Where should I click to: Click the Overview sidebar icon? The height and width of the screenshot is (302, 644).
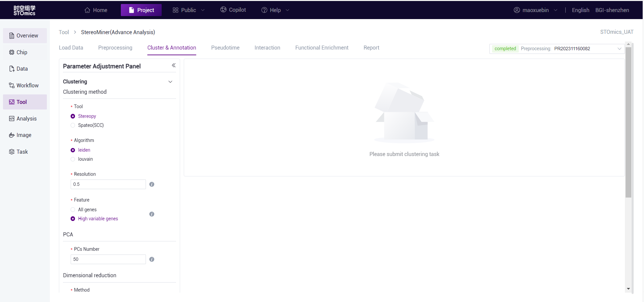pos(12,35)
